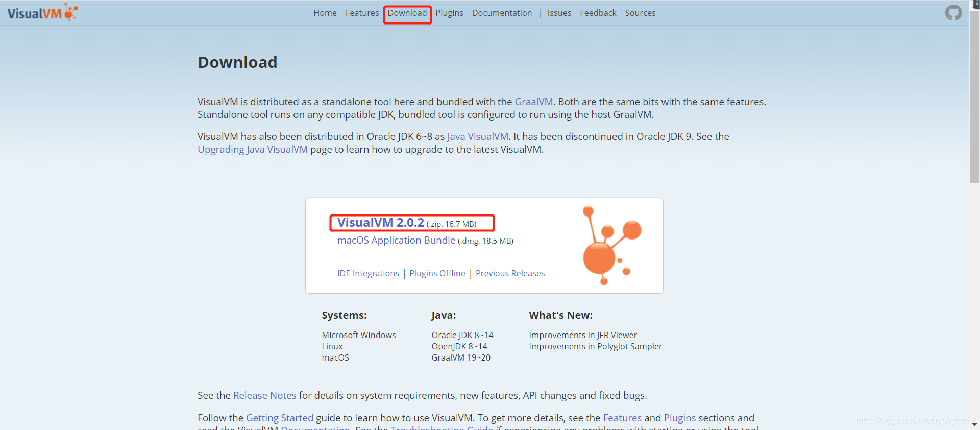Open Upgrading Java VisualVM page link
Image resolution: width=980 pixels, height=430 pixels.
point(253,149)
